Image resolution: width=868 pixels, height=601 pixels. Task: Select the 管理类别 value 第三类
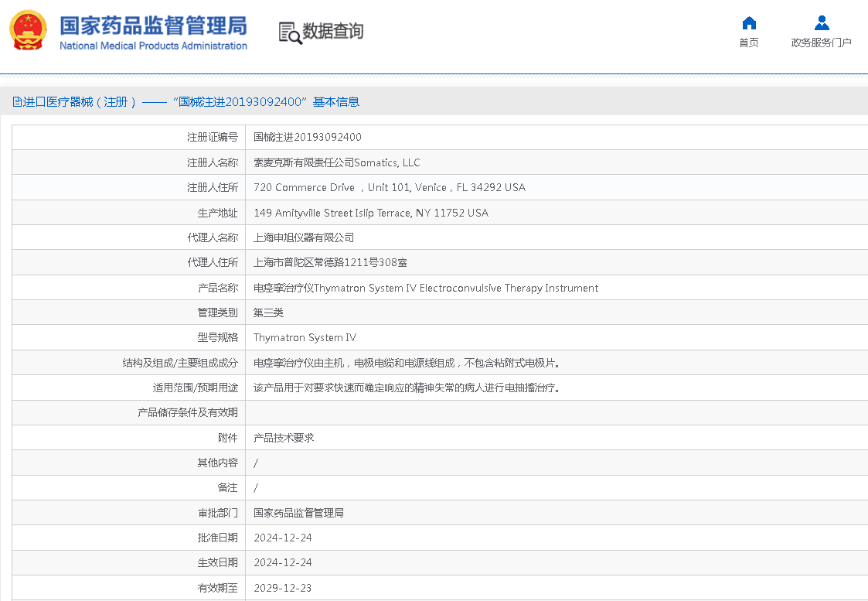click(269, 313)
